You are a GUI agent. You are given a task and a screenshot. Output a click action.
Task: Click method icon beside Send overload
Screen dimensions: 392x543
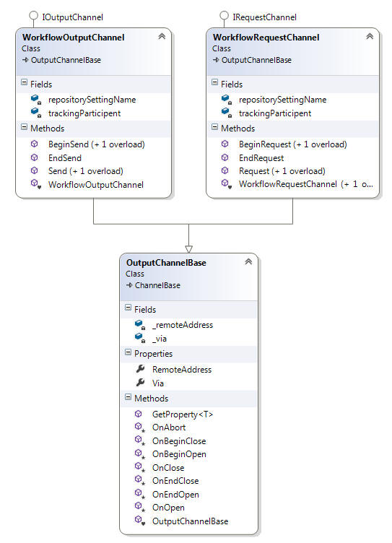[x=34, y=170]
